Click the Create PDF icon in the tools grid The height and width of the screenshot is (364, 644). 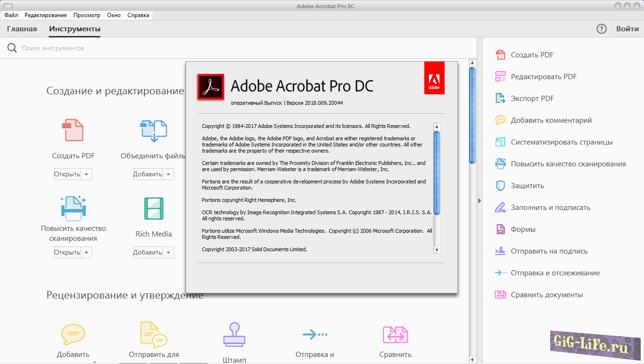point(73,130)
